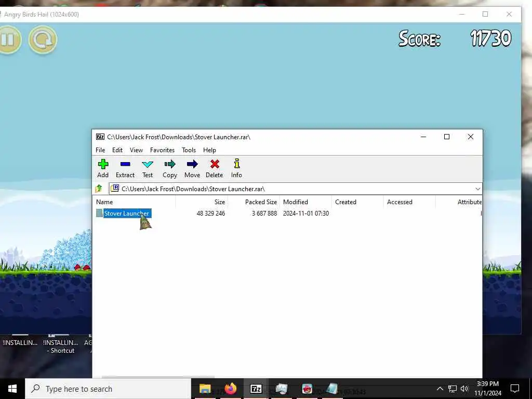Switch to 7-Zip taskbar button
Image resolution: width=532 pixels, height=399 pixels.
pos(256,389)
